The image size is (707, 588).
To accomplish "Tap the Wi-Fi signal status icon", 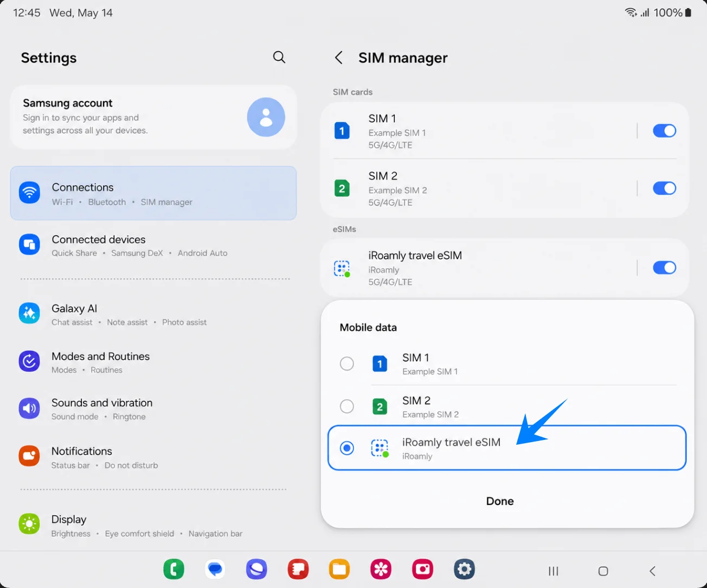I will pos(631,12).
